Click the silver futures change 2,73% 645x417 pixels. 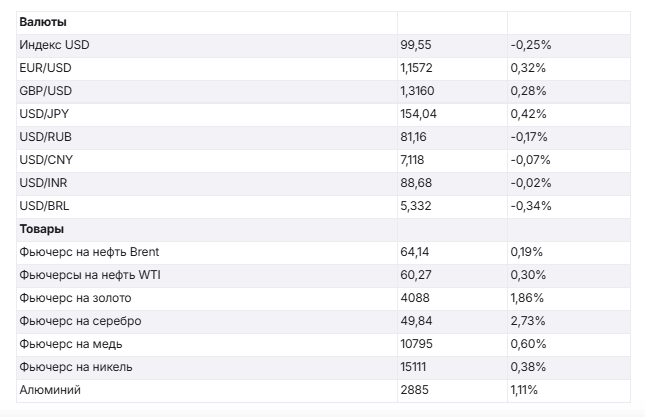pyautogui.click(x=527, y=321)
